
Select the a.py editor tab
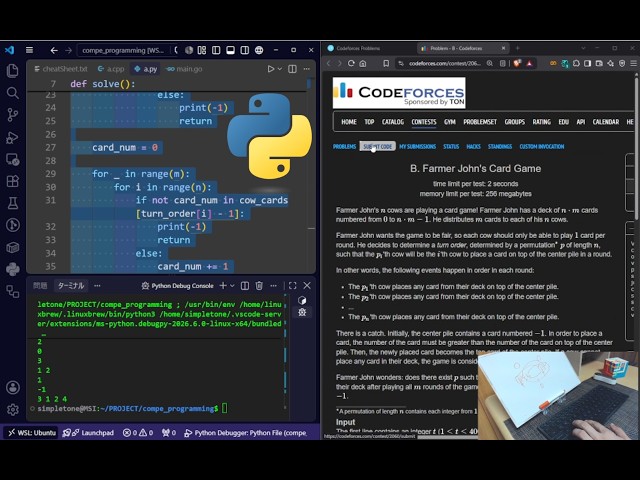tap(146, 69)
